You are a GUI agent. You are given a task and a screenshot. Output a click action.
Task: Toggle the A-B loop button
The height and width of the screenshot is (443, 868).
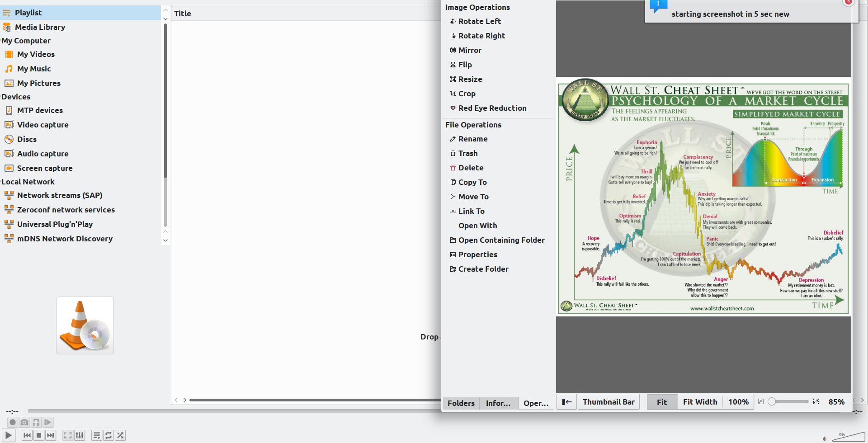36,422
